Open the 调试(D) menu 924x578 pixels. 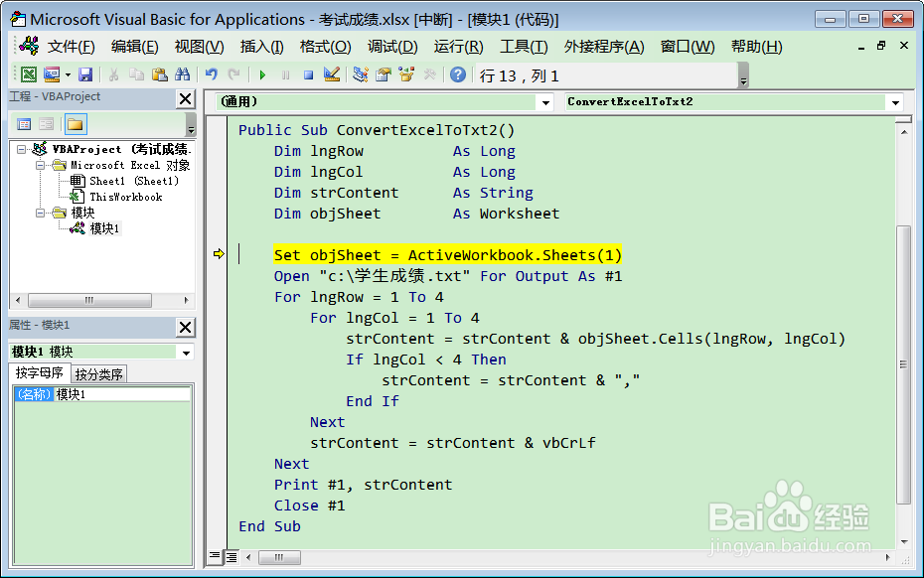click(x=390, y=46)
